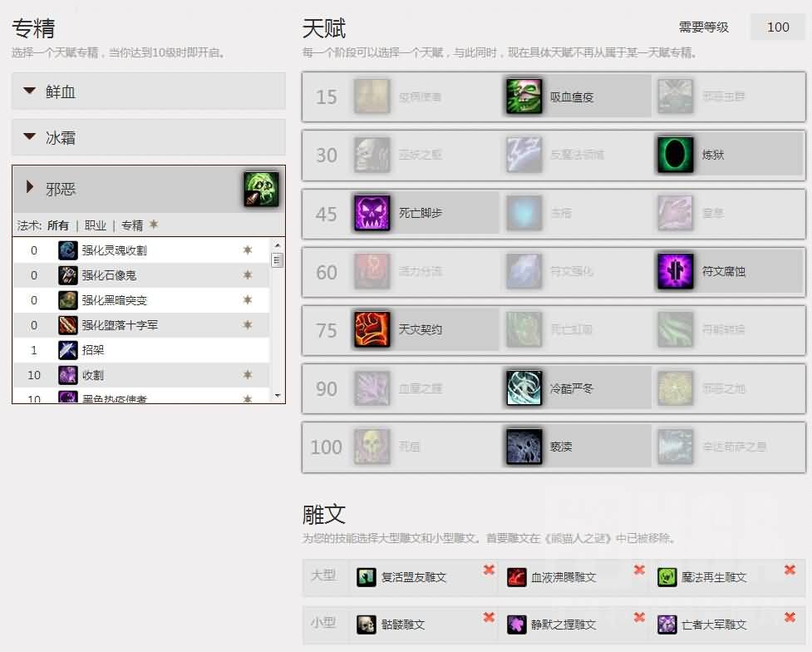This screenshot has width=812, height=652.
Task: Choose the faded 瘟疫使者 talent icon
Action: [x=372, y=96]
